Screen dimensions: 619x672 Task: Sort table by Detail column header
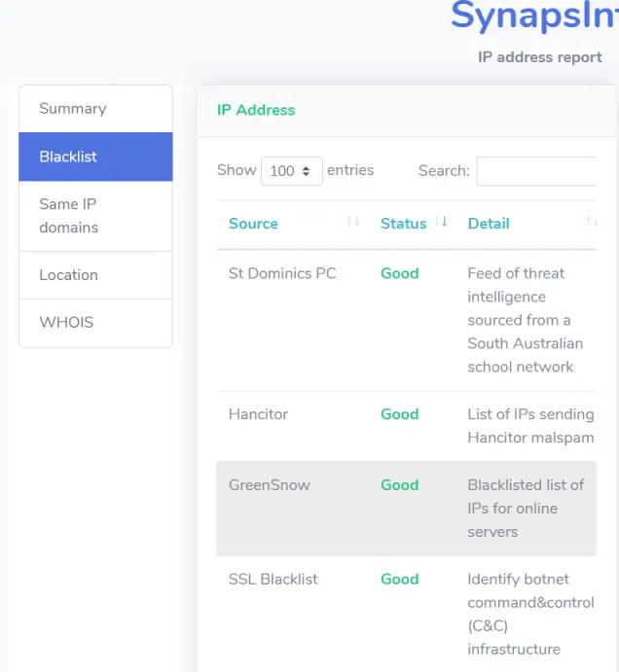(489, 224)
